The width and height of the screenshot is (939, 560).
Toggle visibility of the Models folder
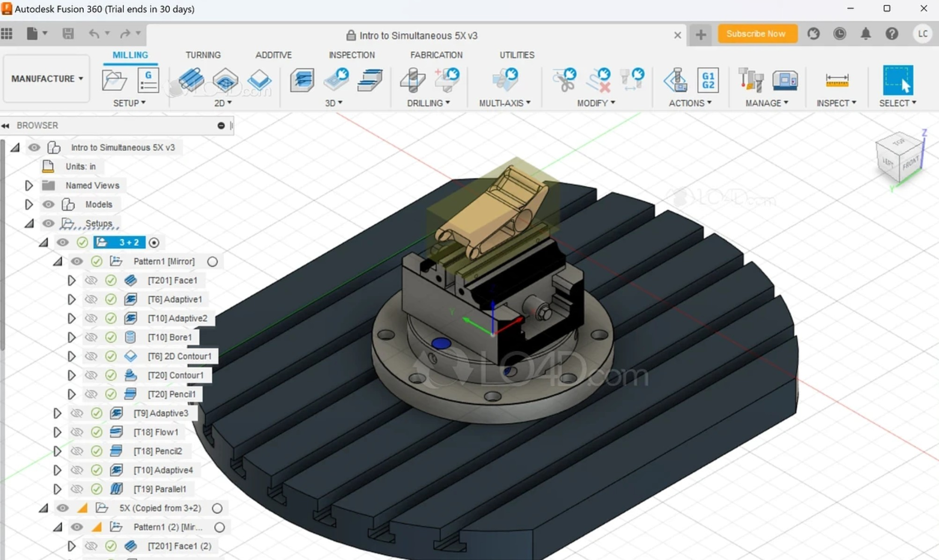tap(48, 204)
